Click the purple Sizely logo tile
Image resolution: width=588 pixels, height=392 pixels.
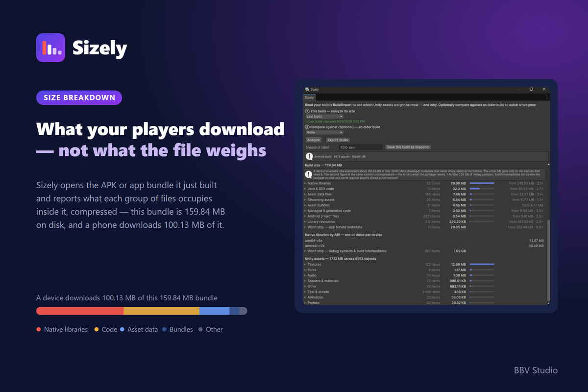click(x=50, y=48)
